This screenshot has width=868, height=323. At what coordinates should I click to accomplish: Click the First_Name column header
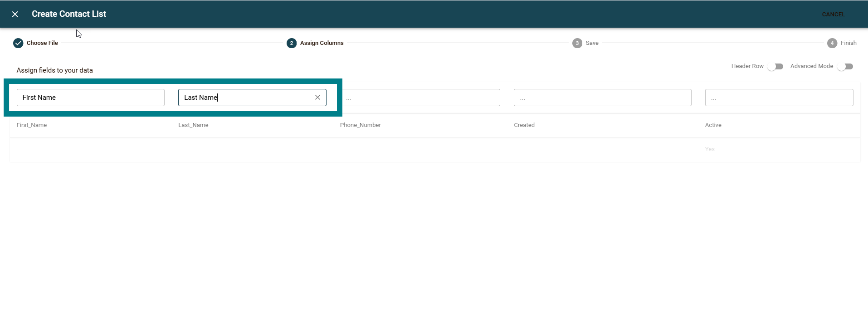point(32,125)
